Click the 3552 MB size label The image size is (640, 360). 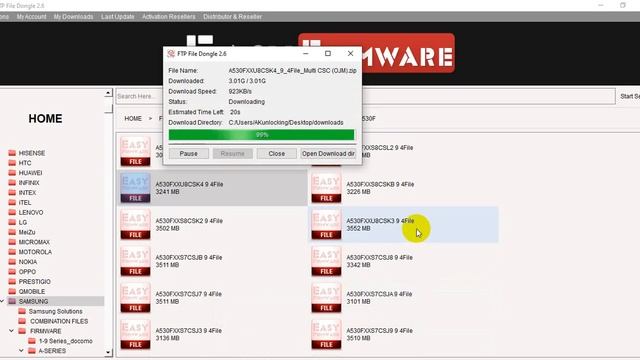358,228
